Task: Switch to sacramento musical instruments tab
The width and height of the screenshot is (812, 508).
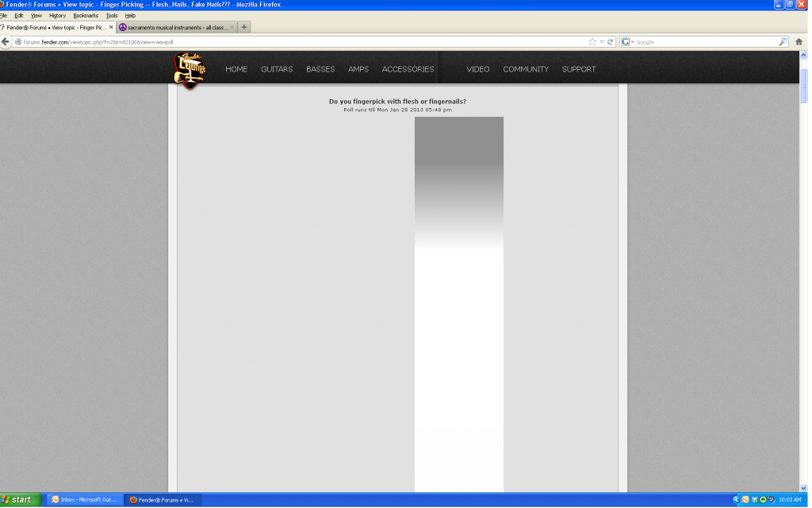Action: tap(173, 27)
